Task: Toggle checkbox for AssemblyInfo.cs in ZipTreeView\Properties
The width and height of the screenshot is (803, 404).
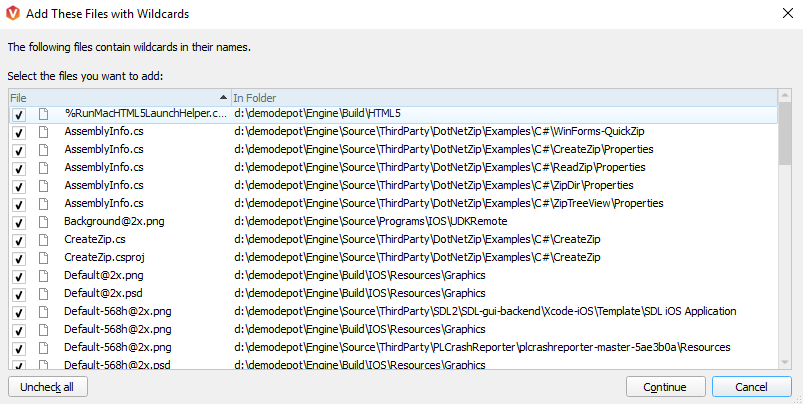Action: click(x=19, y=205)
